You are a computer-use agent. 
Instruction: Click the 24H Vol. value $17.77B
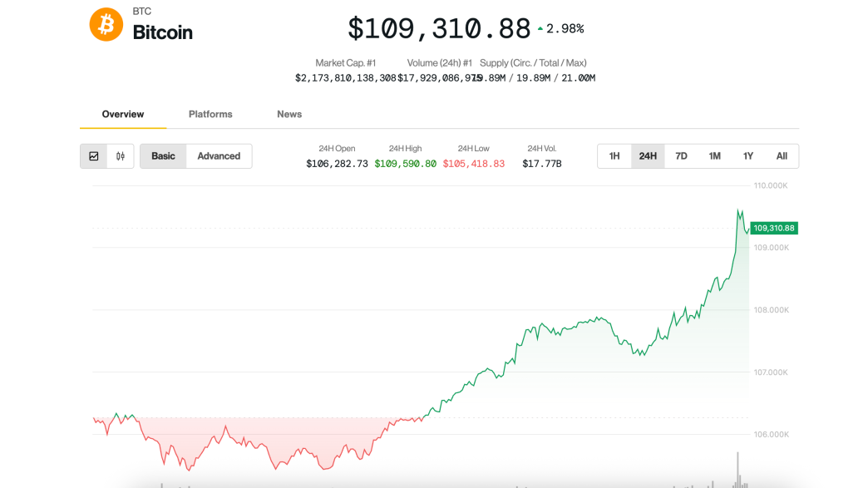pos(542,164)
